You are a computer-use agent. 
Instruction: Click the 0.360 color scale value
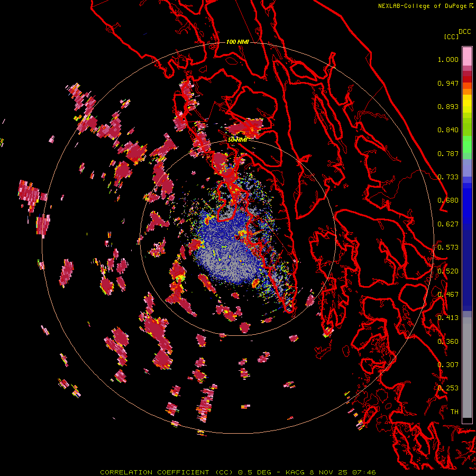[448, 342]
